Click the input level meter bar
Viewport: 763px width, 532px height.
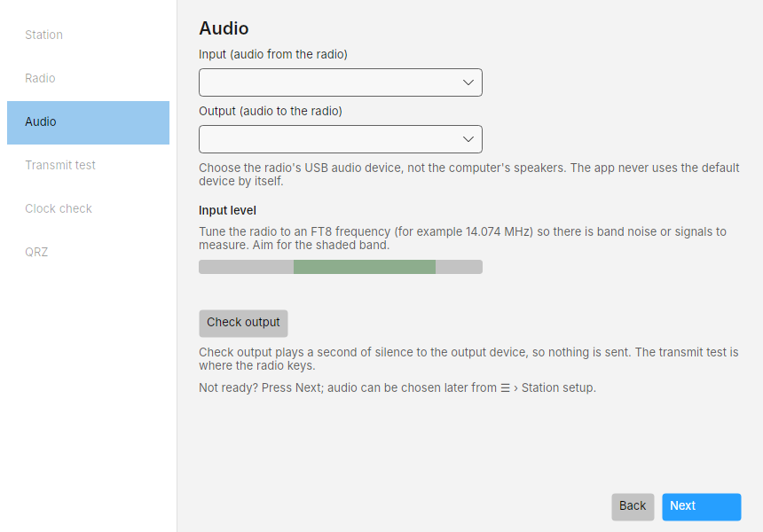341,267
